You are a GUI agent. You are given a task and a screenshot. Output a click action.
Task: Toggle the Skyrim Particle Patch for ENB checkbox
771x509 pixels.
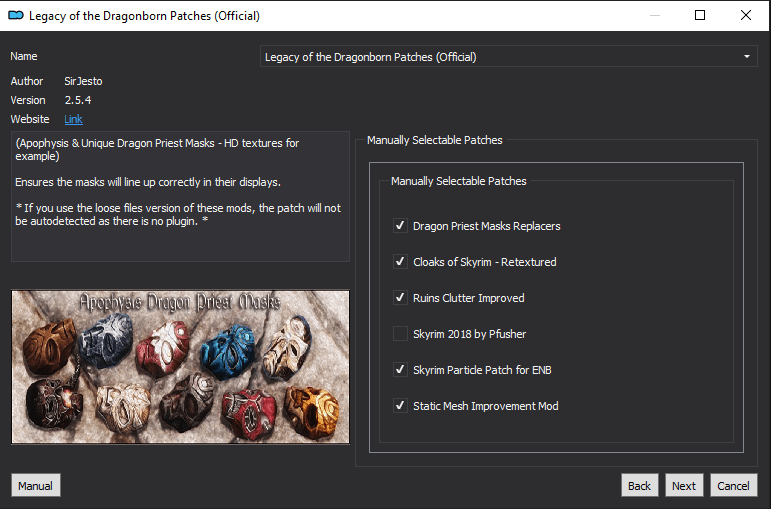point(400,369)
